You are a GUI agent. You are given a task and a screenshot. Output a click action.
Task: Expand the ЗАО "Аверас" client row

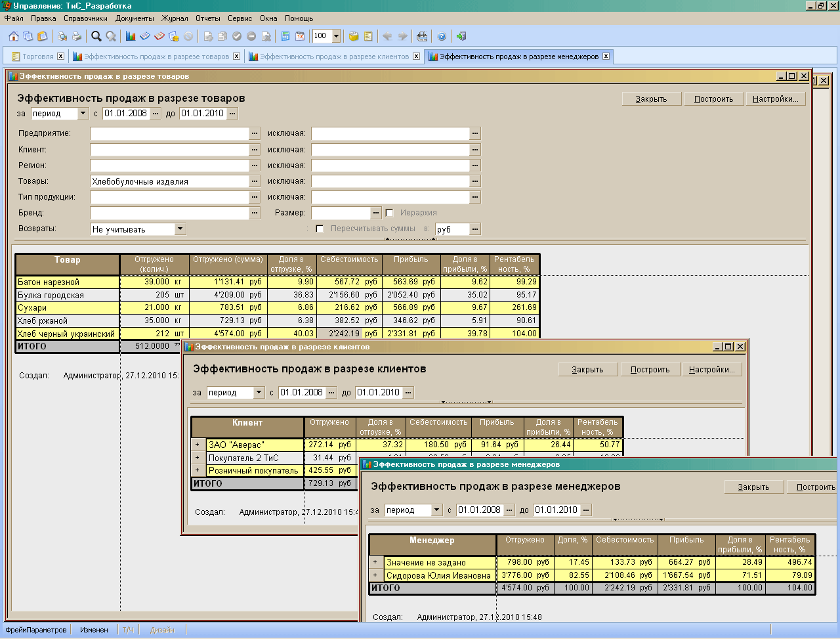(x=197, y=445)
